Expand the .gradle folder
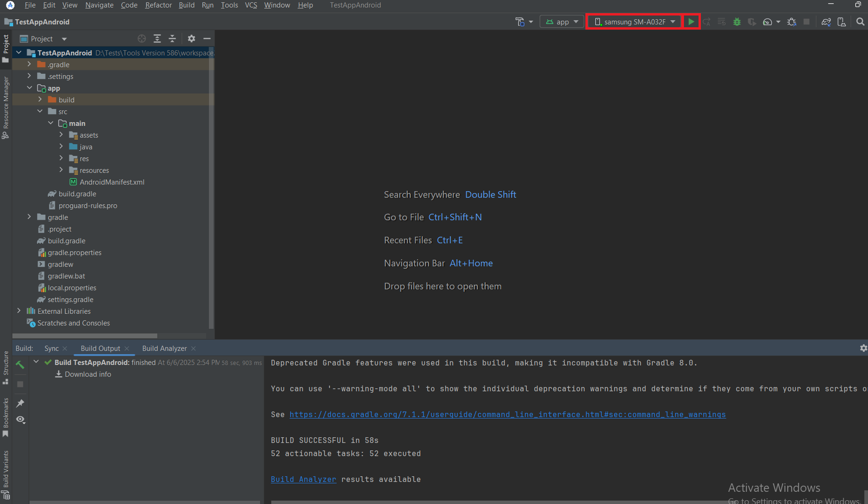868x504 pixels. (29, 64)
